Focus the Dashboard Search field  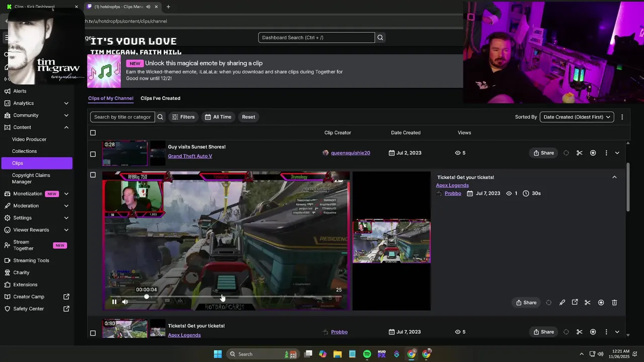(x=316, y=37)
